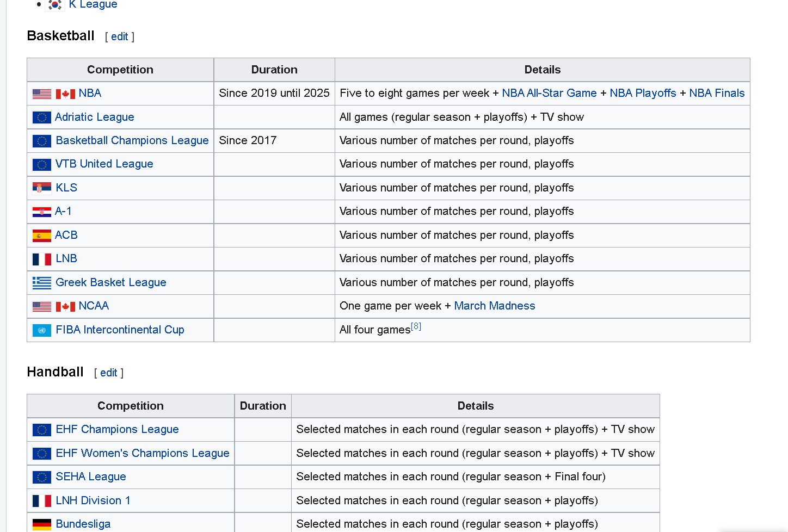Image resolution: width=788 pixels, height=532 pixels.
Task: Click the US flag in the NBA row
Action: [x=42, y=94]
